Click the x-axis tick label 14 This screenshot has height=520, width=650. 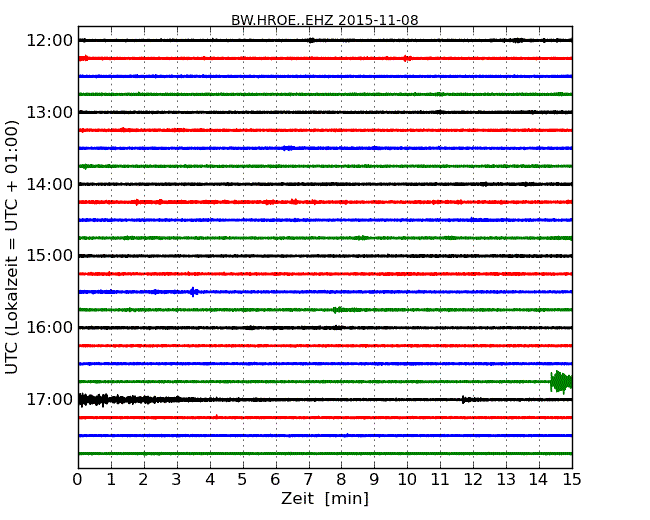pyautogui.click(x=539, y=480)
